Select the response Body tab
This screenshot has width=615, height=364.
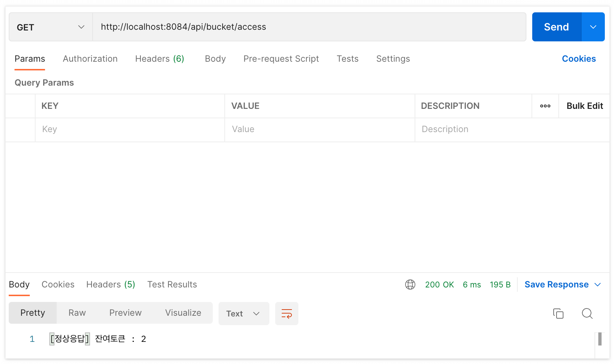19,285
